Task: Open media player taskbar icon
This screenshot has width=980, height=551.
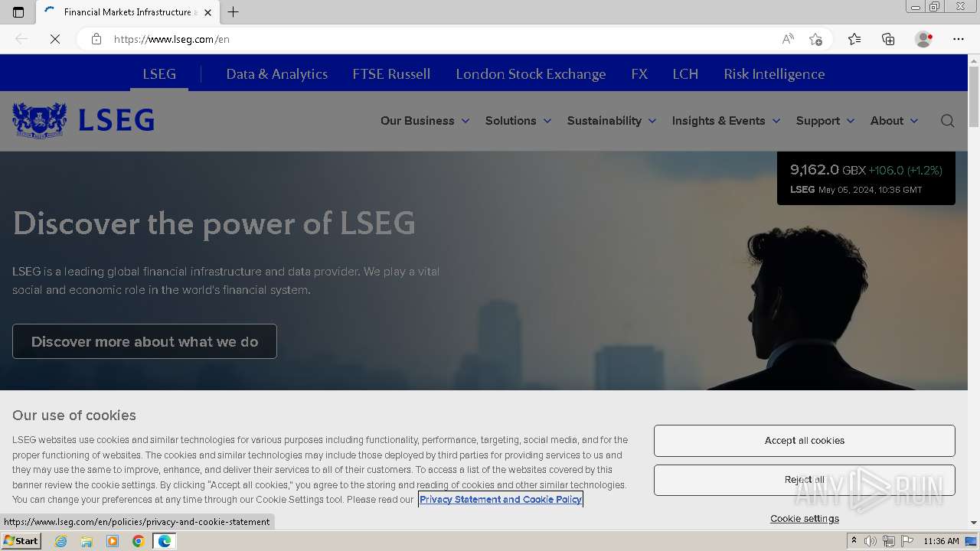Action: click(113, 541)
